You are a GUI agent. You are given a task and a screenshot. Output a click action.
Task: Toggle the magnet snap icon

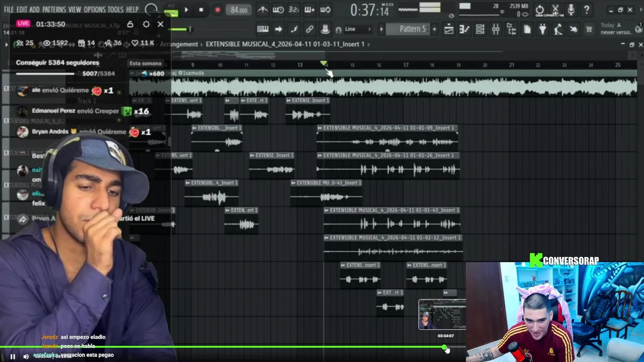338,30
